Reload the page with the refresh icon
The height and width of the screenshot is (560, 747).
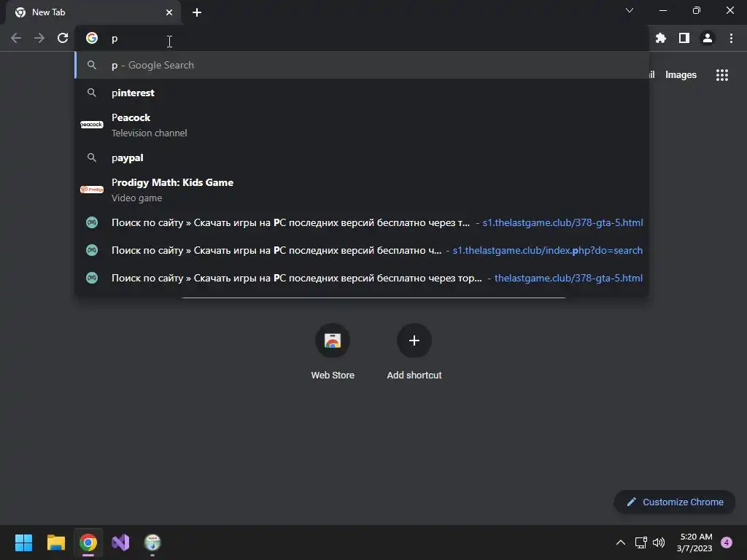pyautogui.click(x=63, y=38)
